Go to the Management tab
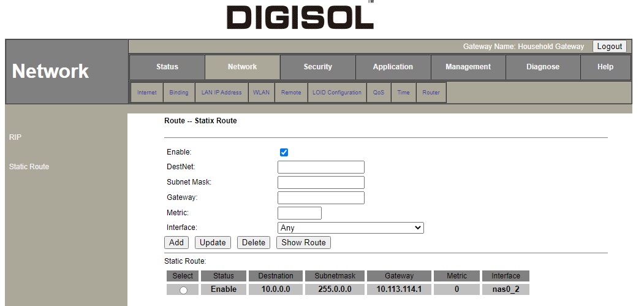The image size is (644, 306). pyautogui.click(x=468, y=67)
